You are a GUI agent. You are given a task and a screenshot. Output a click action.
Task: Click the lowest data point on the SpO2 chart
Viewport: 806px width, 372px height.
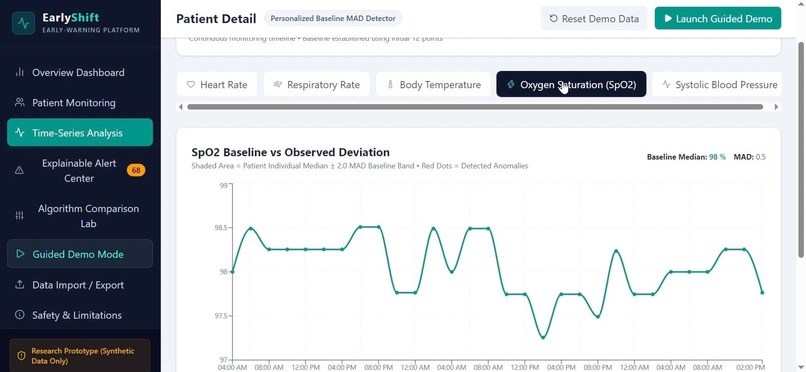[543, 338]
